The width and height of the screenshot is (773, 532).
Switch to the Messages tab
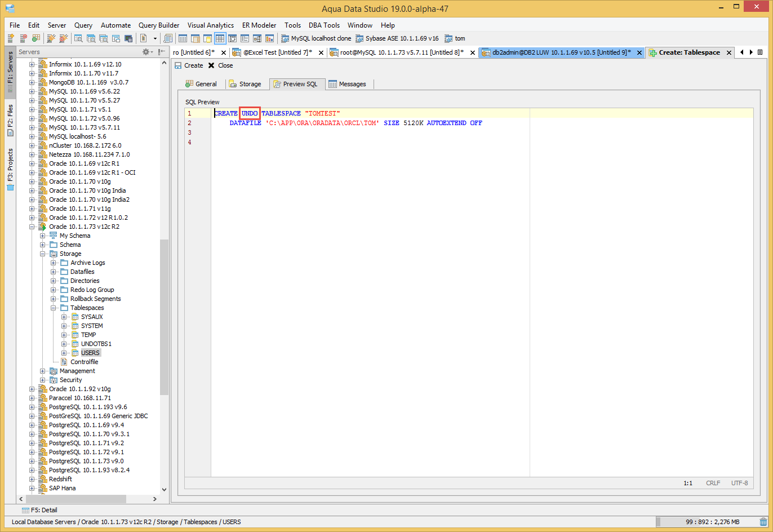[x=348, y=84]
